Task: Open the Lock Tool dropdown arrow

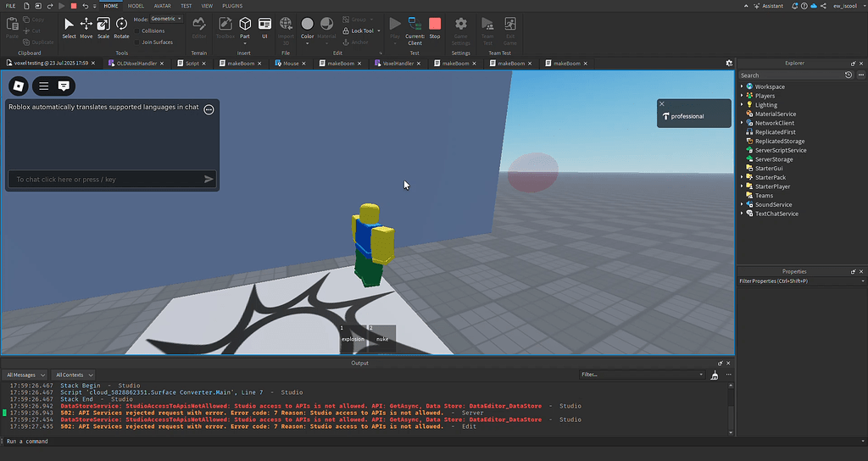Action: coord(379,31)
